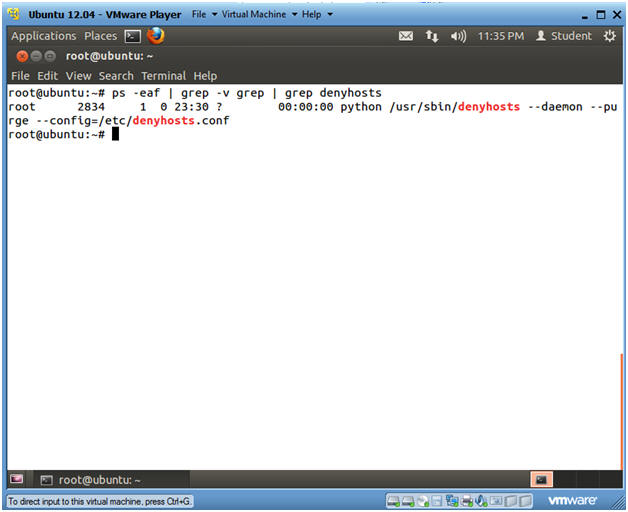This screenshot has width=628, height=512.
Task: Open the terminal View menu
Action: [78, 76]
